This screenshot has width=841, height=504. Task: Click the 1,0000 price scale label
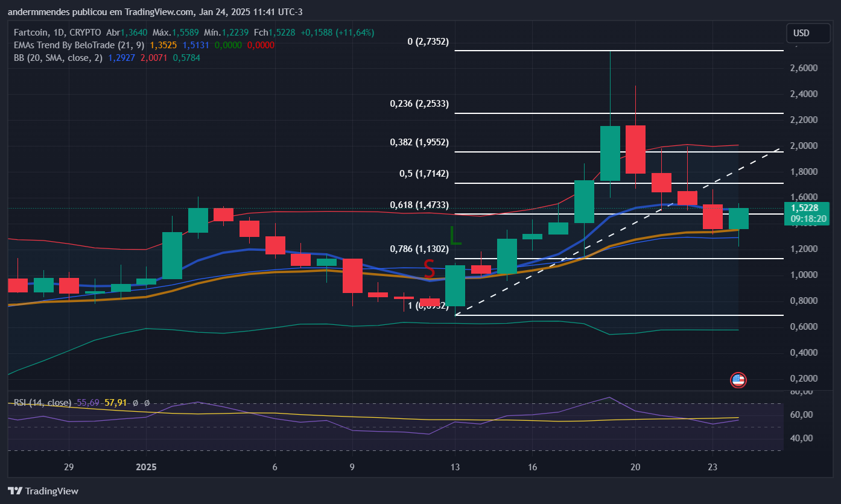coord(803,275)
